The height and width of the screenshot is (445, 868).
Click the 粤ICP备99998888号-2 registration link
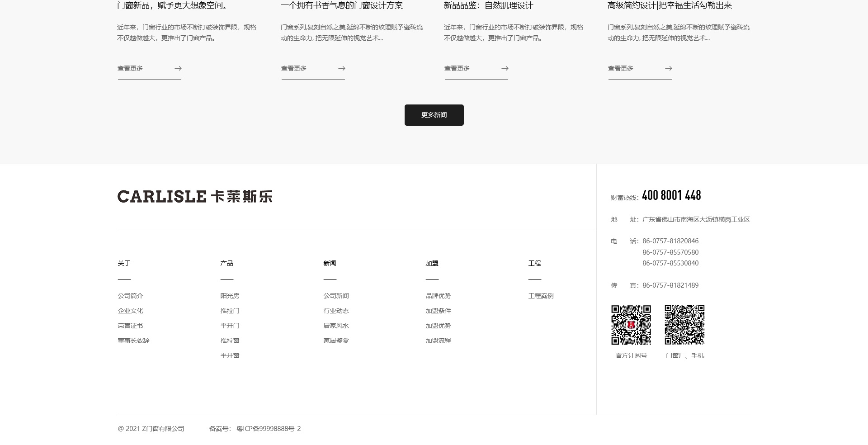269,429
